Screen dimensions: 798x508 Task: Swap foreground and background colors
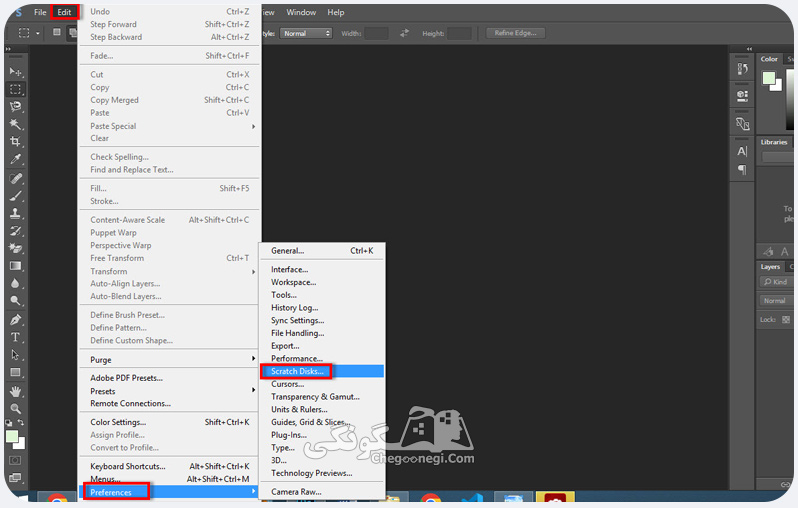21,422
